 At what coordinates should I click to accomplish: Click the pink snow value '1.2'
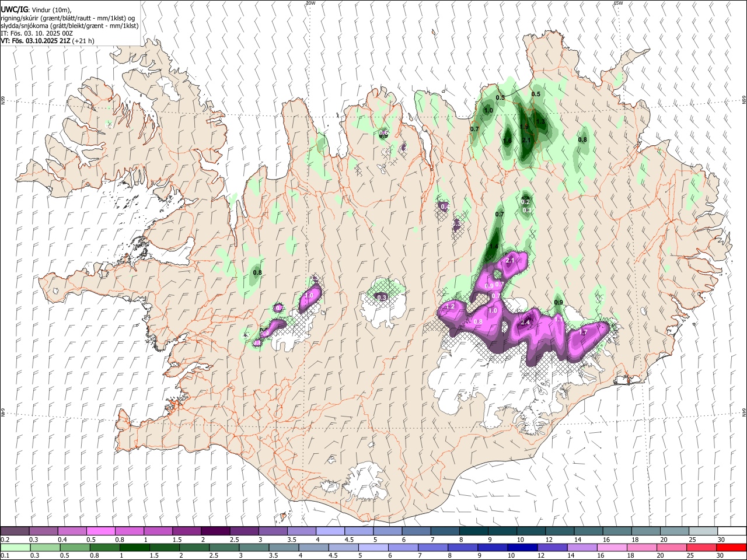pyautogui.click(x=450, y=306)
